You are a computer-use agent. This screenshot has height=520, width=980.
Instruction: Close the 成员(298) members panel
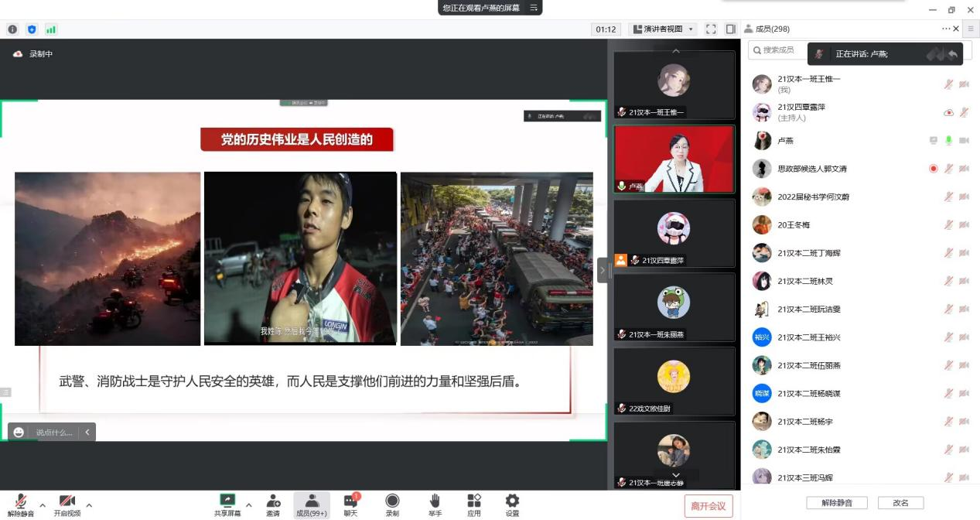click(956, 29)
